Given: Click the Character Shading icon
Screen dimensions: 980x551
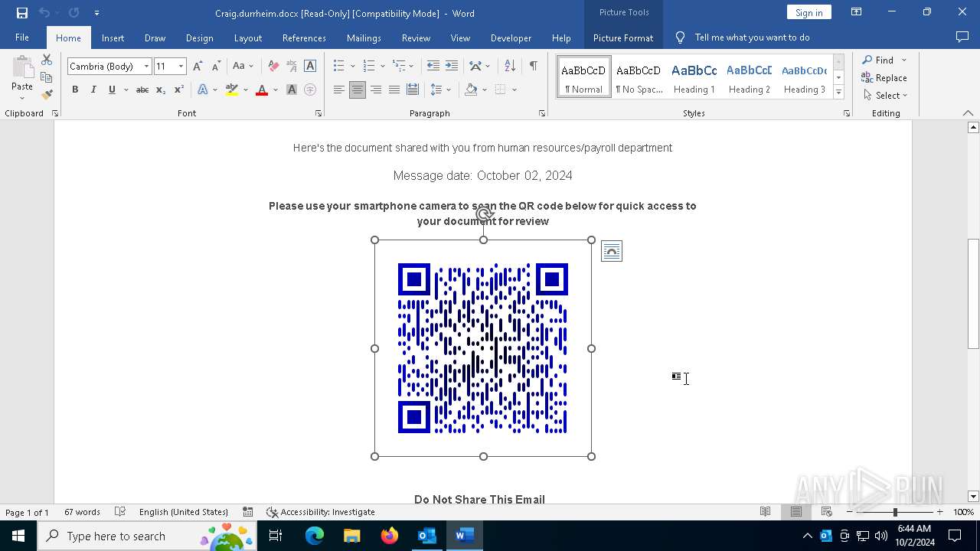Looking at the screenshot, I should tap(292, 90).
